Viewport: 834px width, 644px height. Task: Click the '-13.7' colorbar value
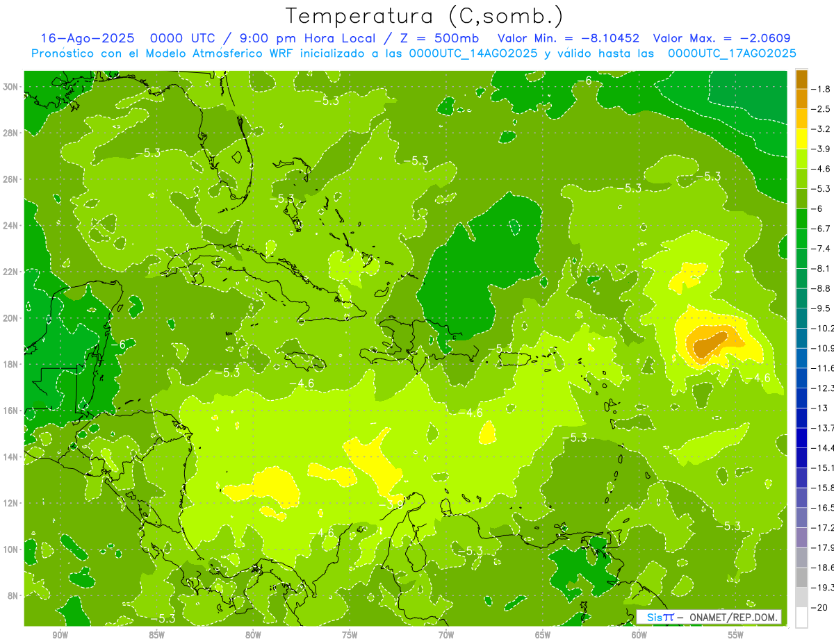[x=824, y=428]
